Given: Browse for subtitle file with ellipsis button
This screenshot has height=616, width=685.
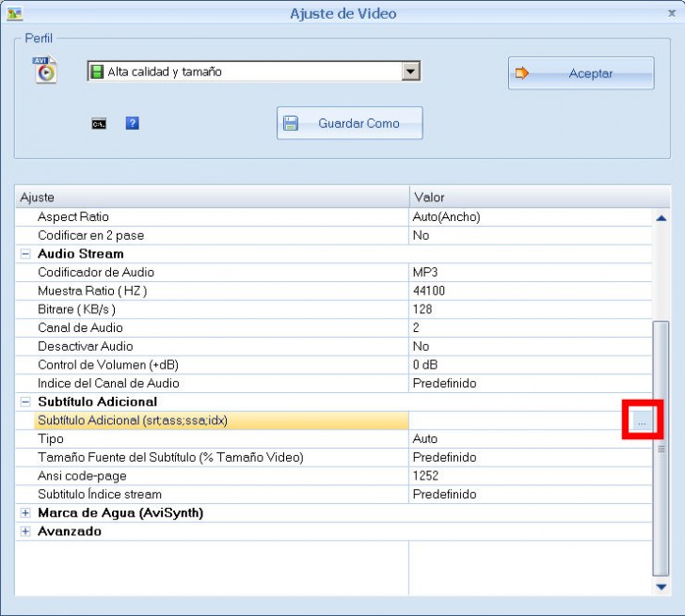Looking at the screenshot, I should point(642,422).
